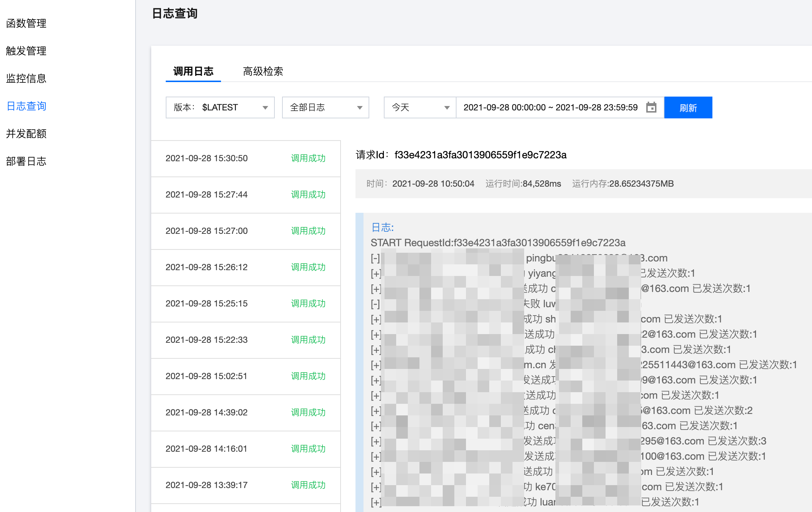The image size is (812, 512).
Task: Open 部署日志 in the sidebar
Action: 26,161
